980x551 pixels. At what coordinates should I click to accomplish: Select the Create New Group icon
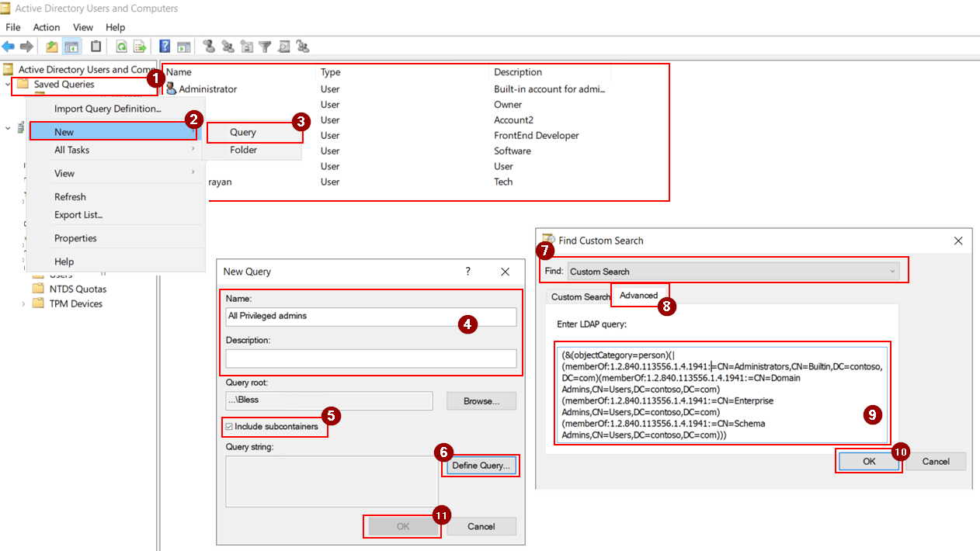227,47
